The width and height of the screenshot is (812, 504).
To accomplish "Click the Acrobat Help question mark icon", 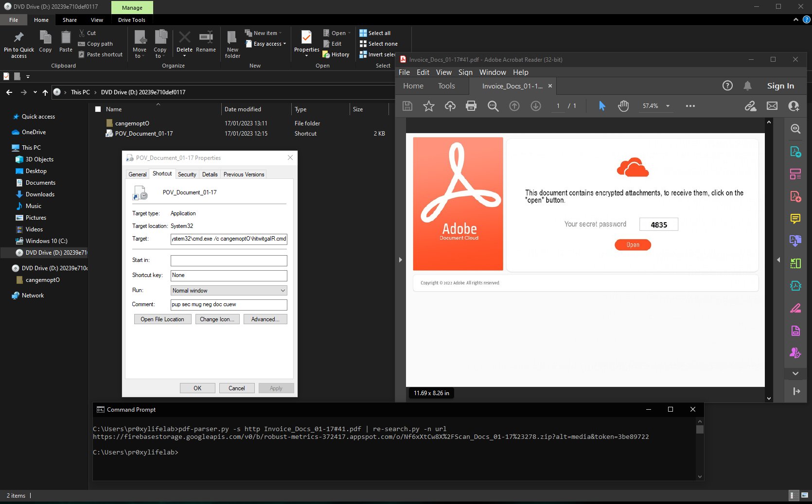I will 727,86.
